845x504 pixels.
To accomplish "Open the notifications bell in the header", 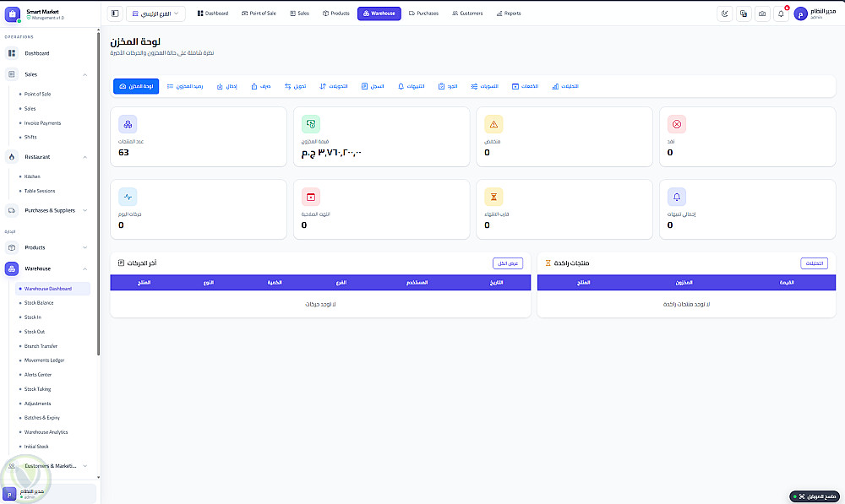I will pyautogui.click(x=781, y=14).
